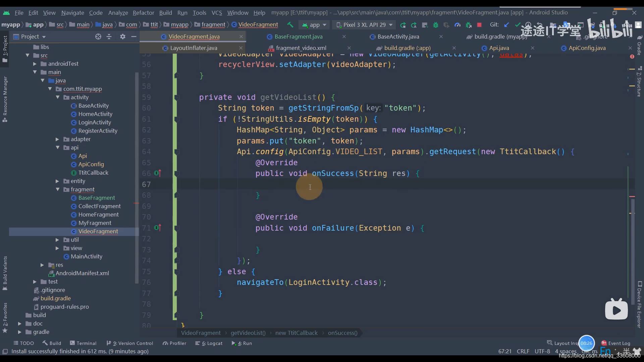Click the Git commit checkmark icon

point(518,25)
